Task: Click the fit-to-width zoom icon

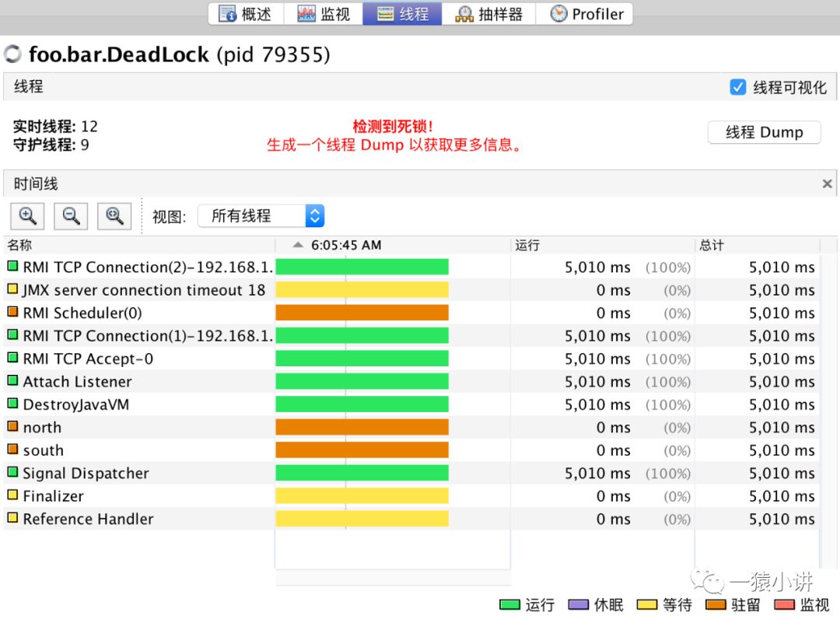Action: [x=114, y=216]
